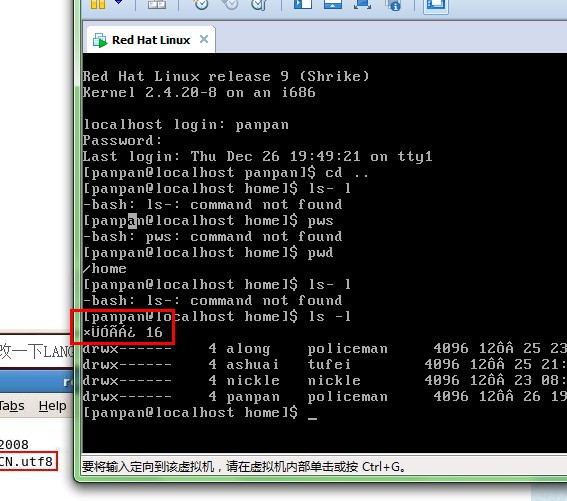Screen dimensions: 567x501
Task: Click the '/home' output line
Action: pyautogui.click(x=105, y=268)
